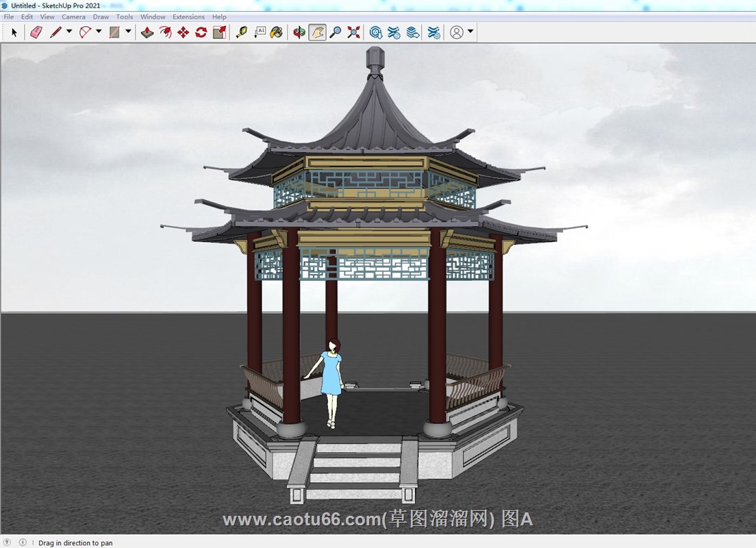
Task: Open the Help menu
Action: (219, 16)
